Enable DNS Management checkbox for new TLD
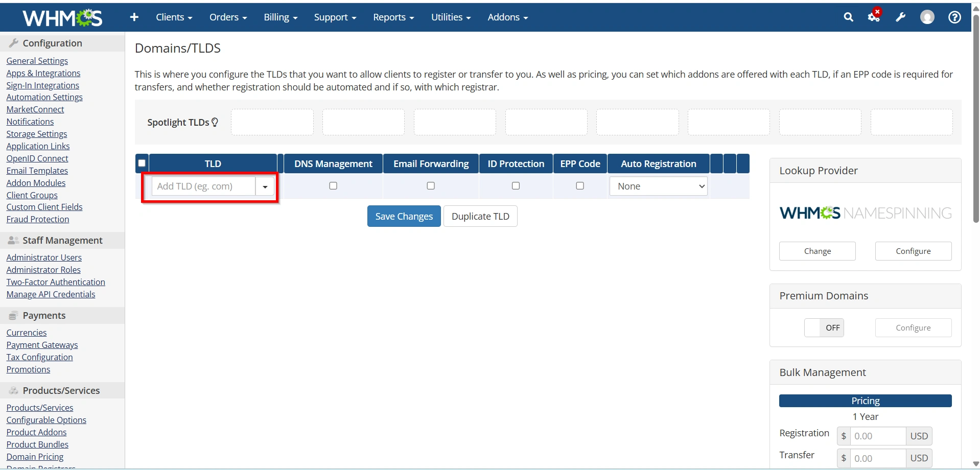The image size is (980, 470). (x=333, y=186)
